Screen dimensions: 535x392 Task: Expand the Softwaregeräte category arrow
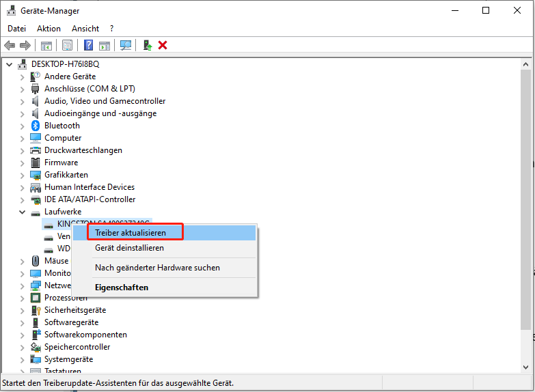click(x=22, y=323)
